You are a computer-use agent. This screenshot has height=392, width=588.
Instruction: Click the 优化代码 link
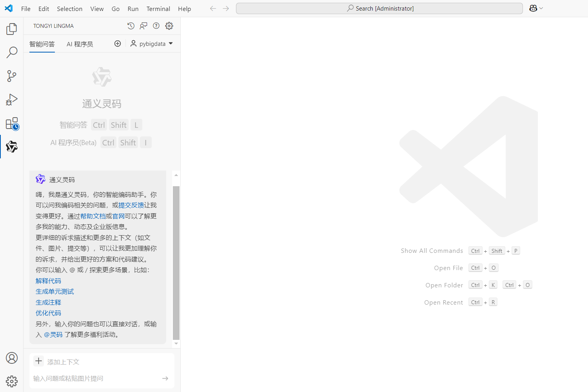click(48, 313)
